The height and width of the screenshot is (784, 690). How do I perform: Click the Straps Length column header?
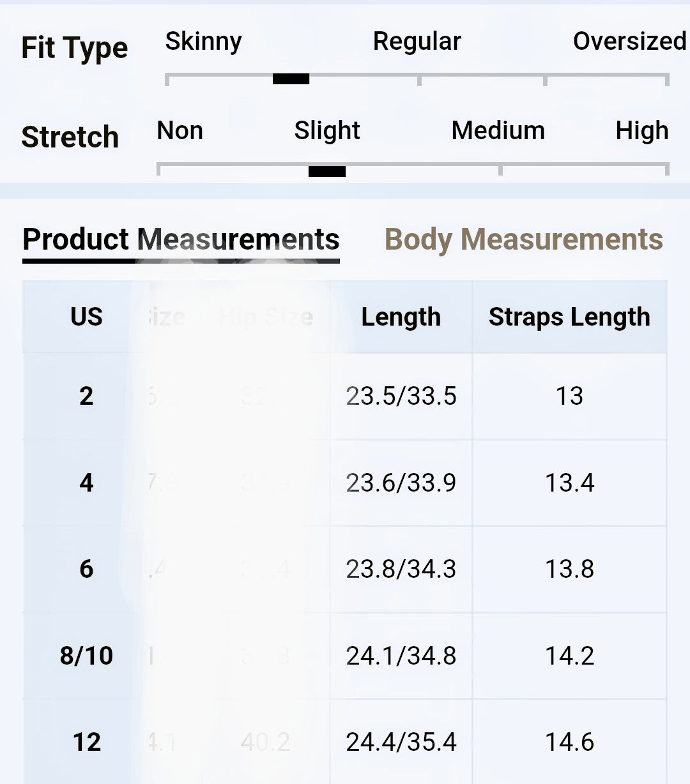point(569,317)
